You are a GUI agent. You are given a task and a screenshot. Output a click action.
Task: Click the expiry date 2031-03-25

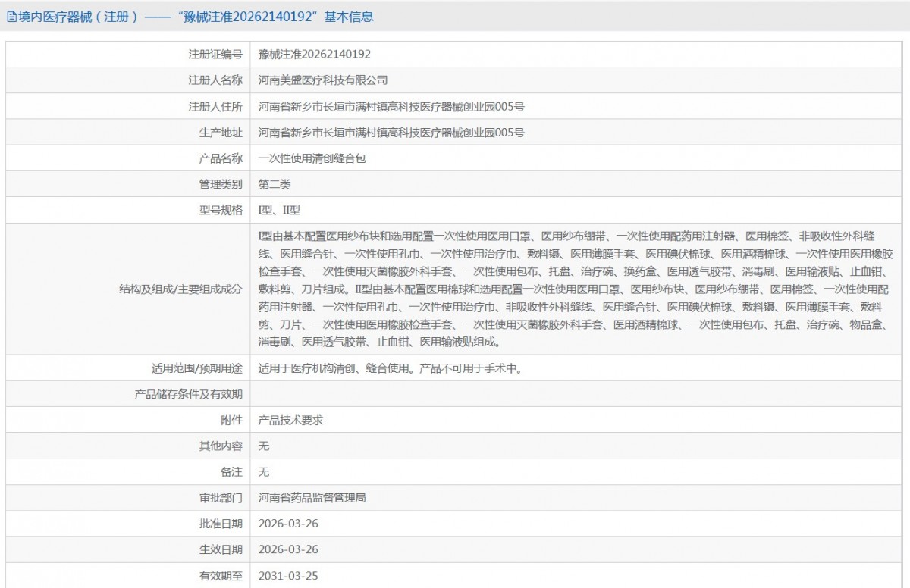point(288,576)
